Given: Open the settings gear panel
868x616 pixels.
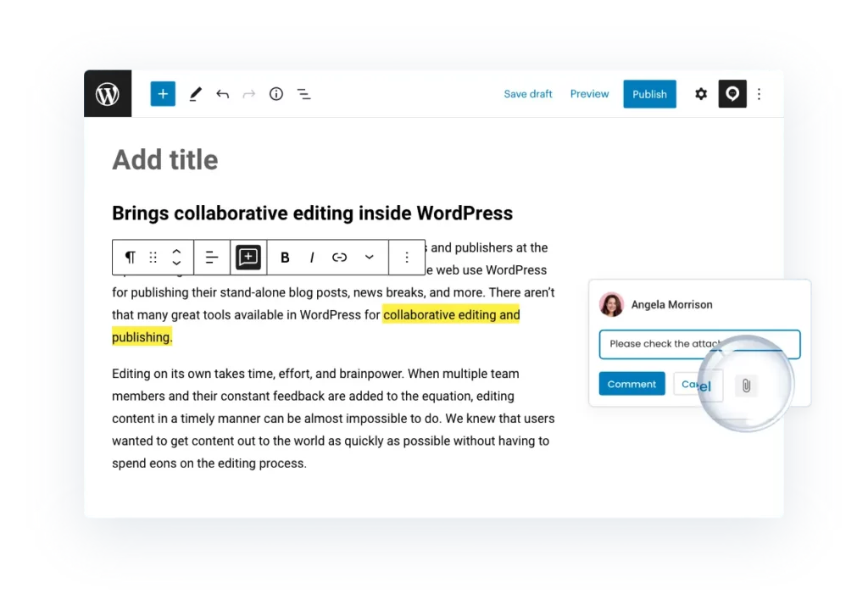Looking at the screenshot, I should point(701,93).
